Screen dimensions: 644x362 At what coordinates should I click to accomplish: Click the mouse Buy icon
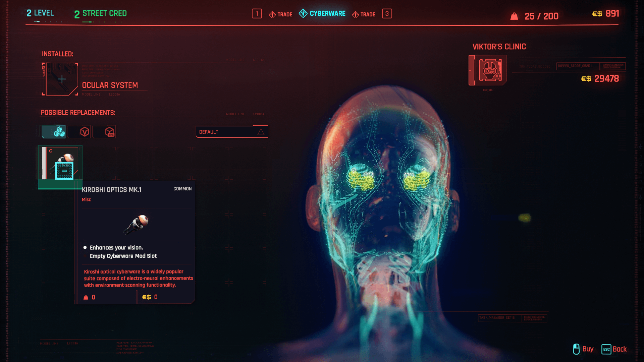pos(576,349)
